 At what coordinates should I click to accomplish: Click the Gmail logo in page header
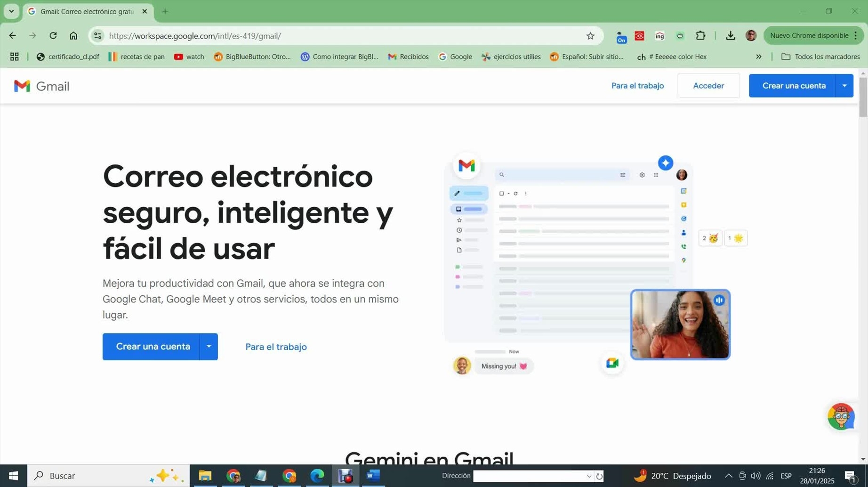click(x=41, y=86)
